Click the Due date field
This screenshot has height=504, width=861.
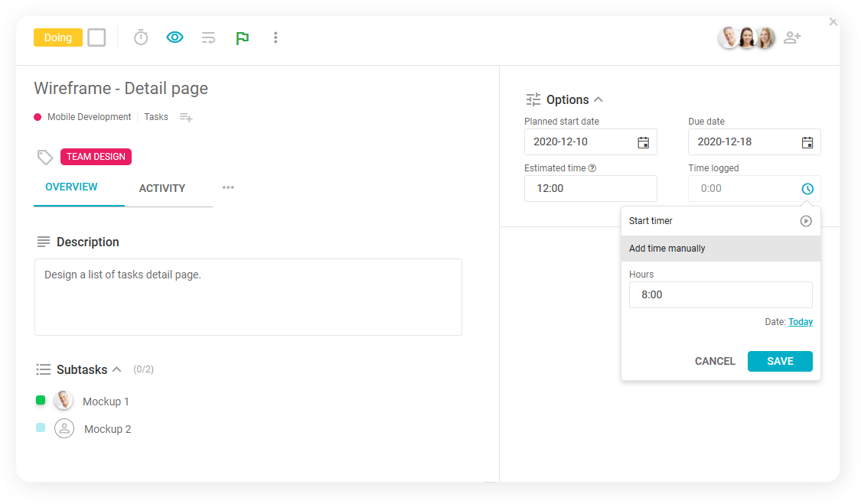(755, 141)
